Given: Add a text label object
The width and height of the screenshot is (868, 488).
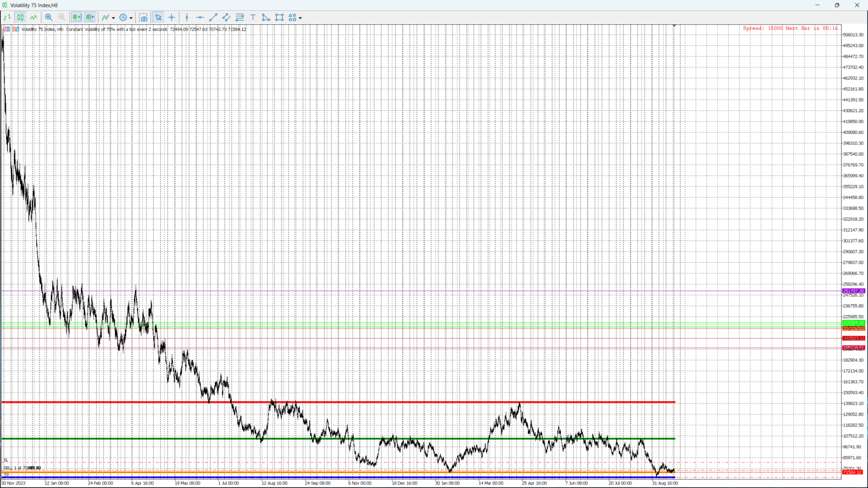Looking at the screenshot, I should (x=253, y=18).
